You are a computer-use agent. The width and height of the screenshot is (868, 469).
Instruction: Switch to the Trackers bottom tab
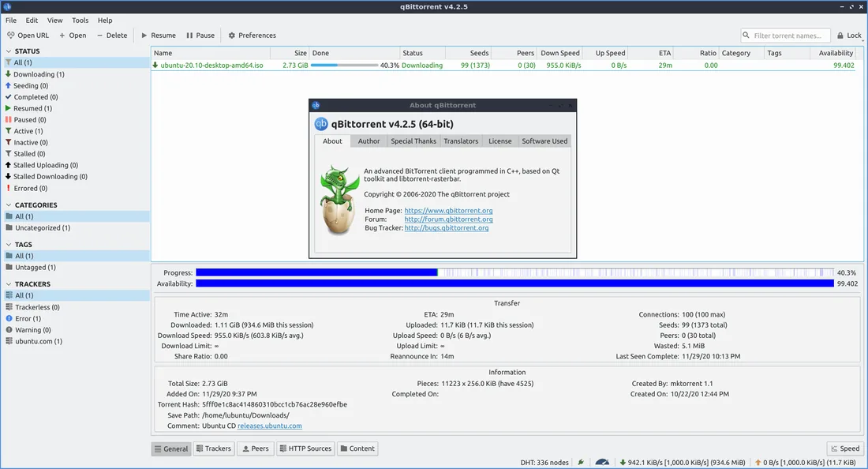pos(214,448)
